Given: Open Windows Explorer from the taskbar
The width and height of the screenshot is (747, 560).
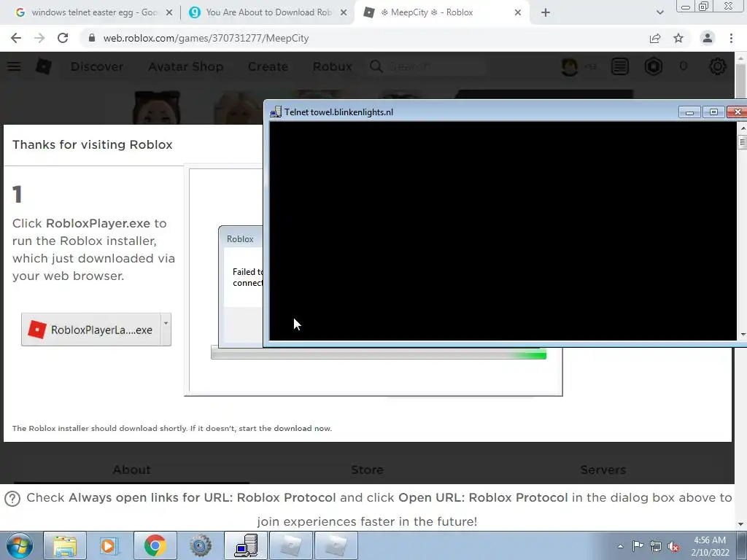Looking at the screenshot, I should pos(65,545).
